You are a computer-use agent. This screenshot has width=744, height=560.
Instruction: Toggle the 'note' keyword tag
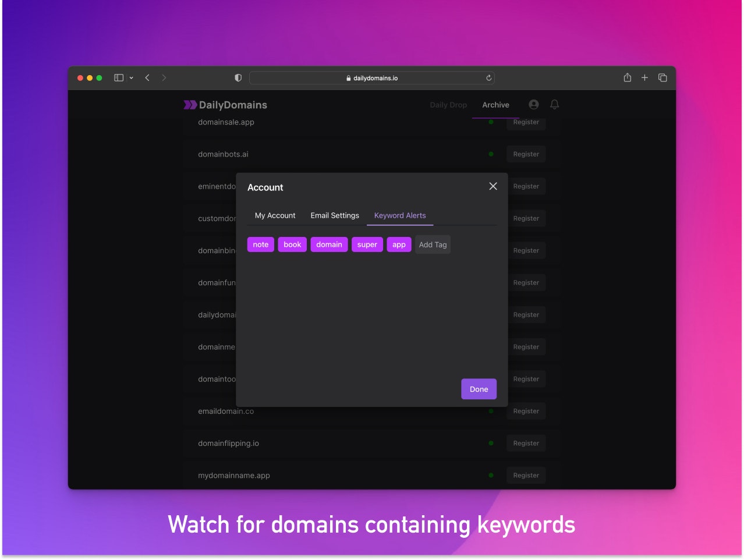pyautogui.click(x=260, y=244)
